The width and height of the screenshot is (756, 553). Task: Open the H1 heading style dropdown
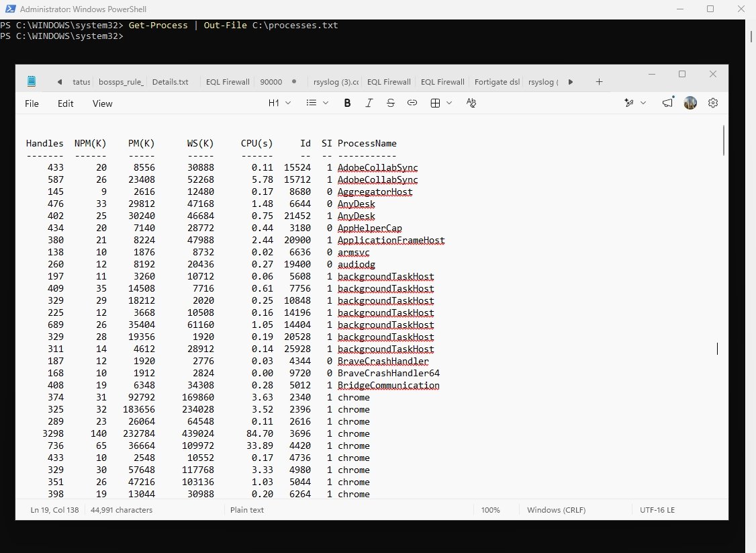click(x=279, y=103)
